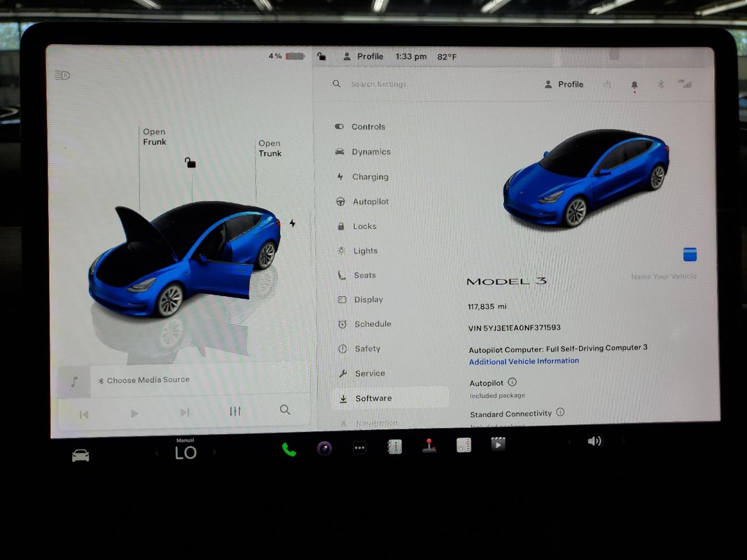Screen dimensions: 747x560
Task: Tap the LTE signal strength icon
Action: coord(686,84)
